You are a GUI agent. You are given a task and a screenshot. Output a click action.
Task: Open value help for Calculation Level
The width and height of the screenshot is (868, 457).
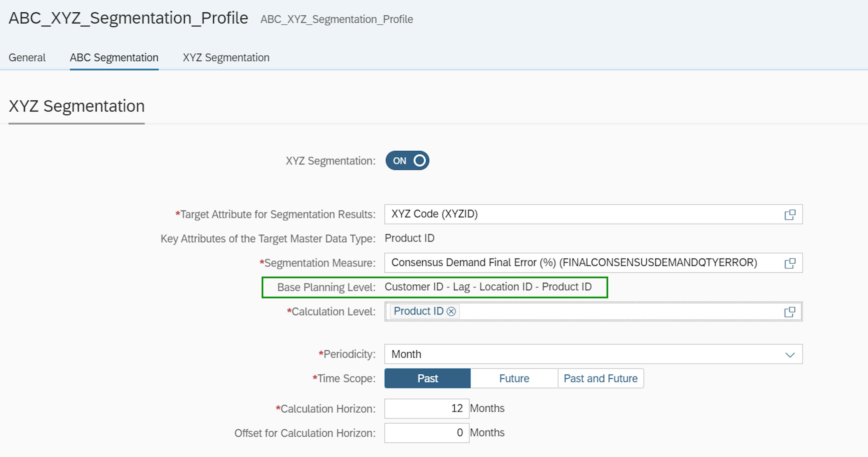(790, 312)
